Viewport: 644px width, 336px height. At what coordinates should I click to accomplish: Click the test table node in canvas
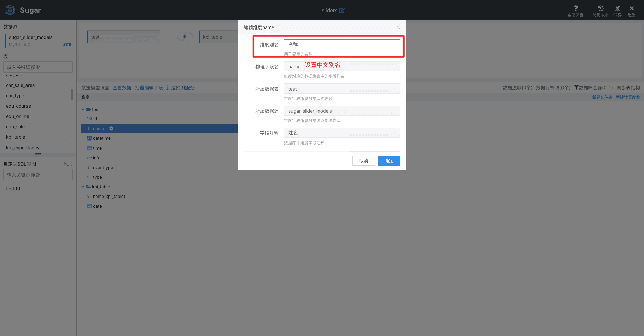(x=123, y=37)
